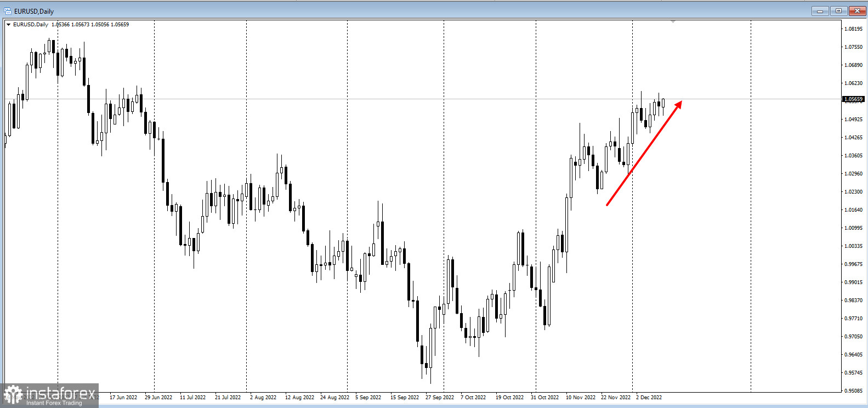
Task: Click the 2 Dec 2022 date label
Action: pyautogui.click(x=649, y=398)
